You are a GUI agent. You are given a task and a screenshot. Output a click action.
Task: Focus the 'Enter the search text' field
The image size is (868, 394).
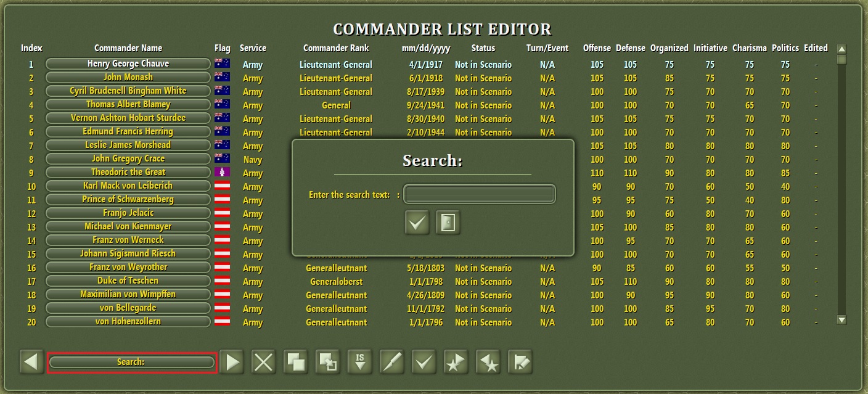[480, 194]
